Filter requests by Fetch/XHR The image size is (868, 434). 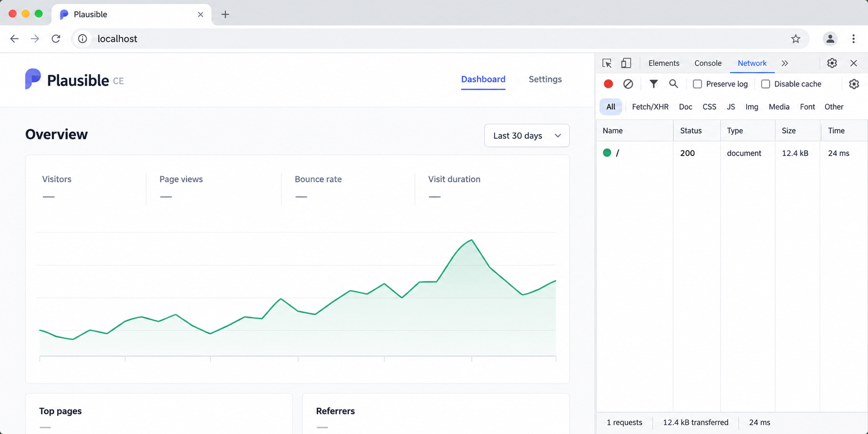pyautogui.click(x=650, y=107)
